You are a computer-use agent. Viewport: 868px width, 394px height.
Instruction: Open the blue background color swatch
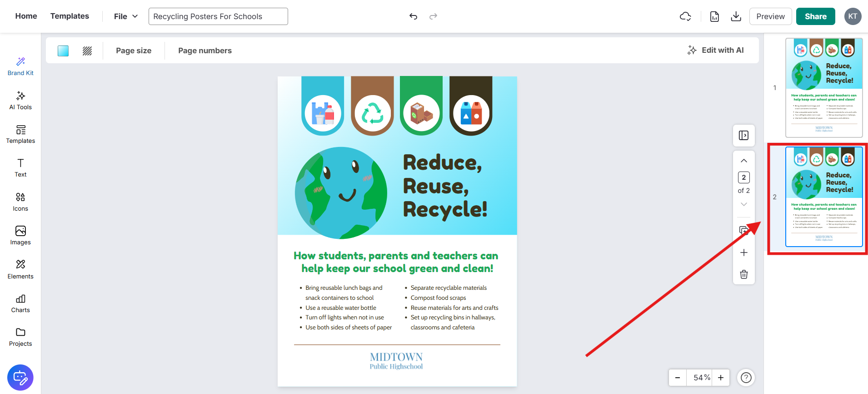(x=63, y=51)
